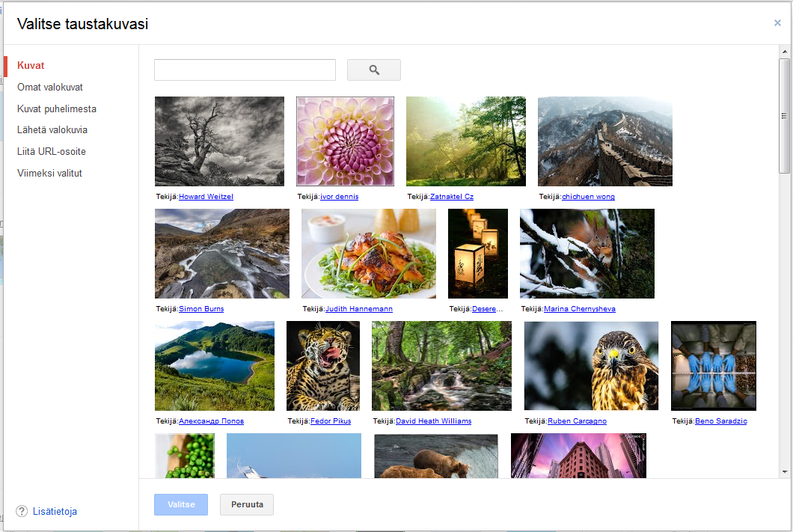Open Howard Weitzel author link
Viewport: 793px width, 532px height.
point(206,197)
